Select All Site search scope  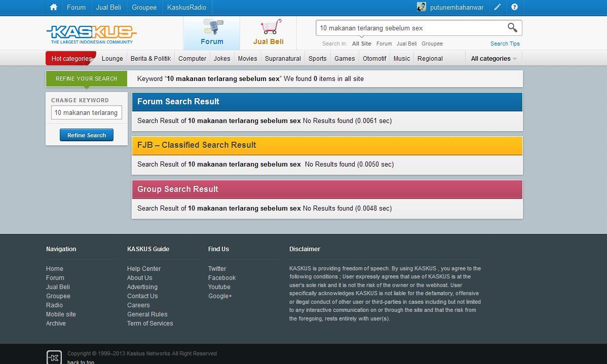(x=362, y=44)
